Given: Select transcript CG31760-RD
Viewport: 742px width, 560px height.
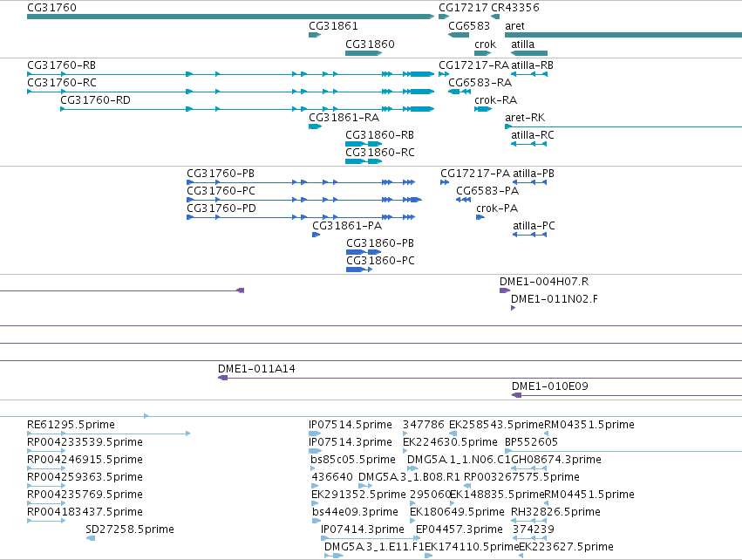Looking at the screenshot, I should point(247,109).
